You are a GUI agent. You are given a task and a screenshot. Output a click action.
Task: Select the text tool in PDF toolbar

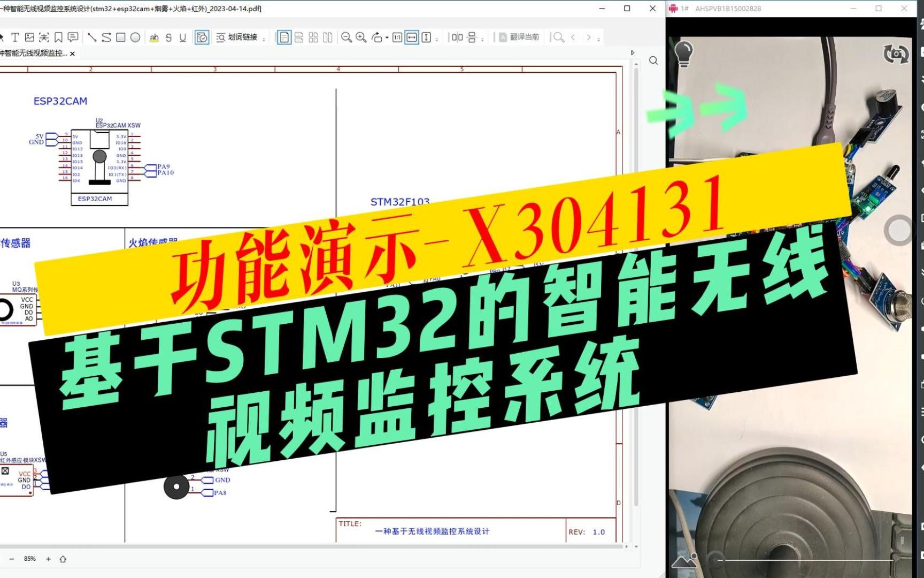pos(15,37)
